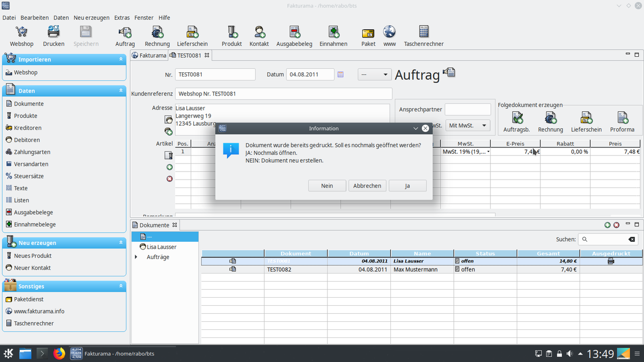Screen dimensions: 644x362
Task: Click the Ansprechpartner input field
Action: pos(468,109)
